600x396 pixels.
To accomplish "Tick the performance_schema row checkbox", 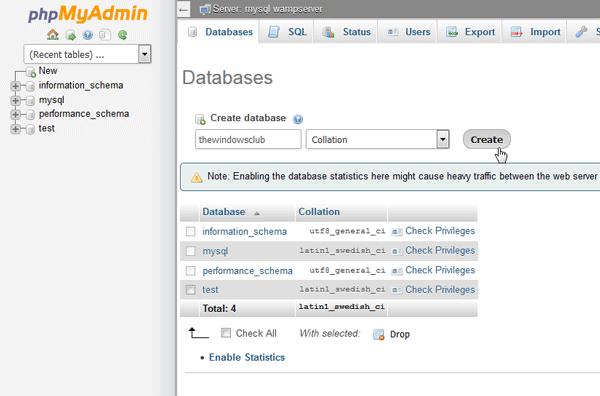I will pyautogui.click(x=191, y=271).
